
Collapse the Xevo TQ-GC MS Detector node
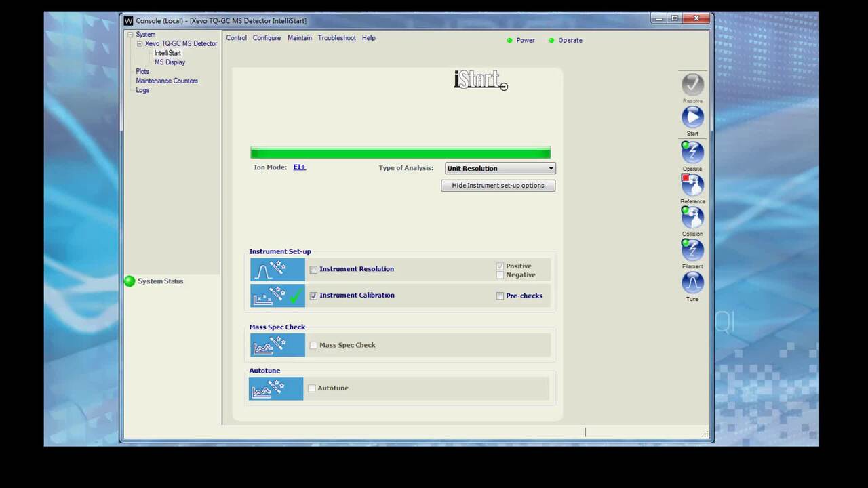(140, 44)
